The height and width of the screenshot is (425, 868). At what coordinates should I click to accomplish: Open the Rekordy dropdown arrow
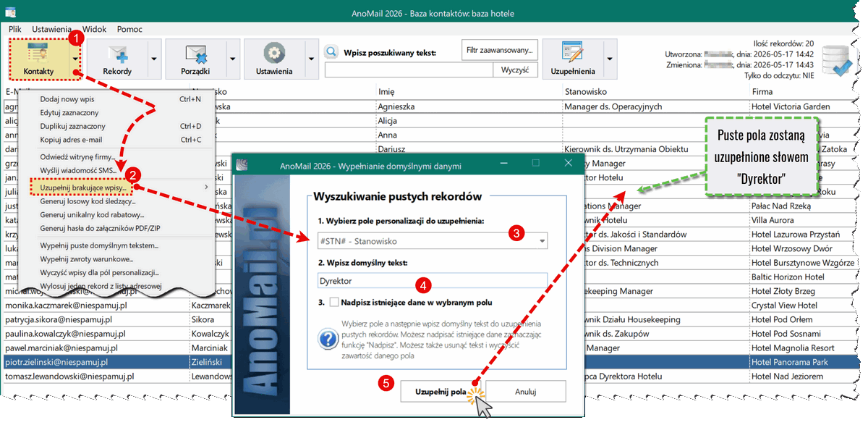tap(153, 59)
